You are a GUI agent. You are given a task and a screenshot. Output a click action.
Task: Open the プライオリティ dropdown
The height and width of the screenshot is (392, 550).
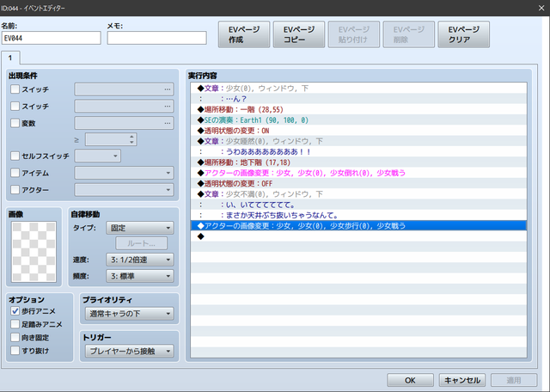(129, 314)
